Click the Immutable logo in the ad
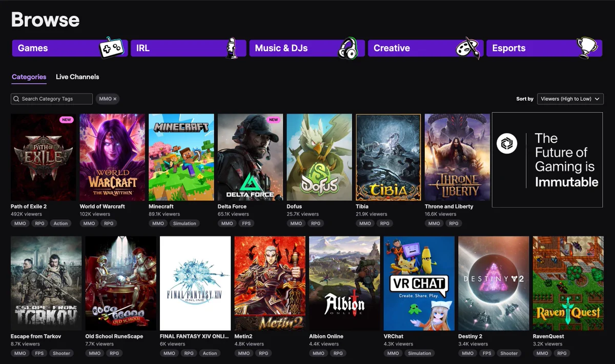Viewport: 615px width, 364px height. point(507,144)
